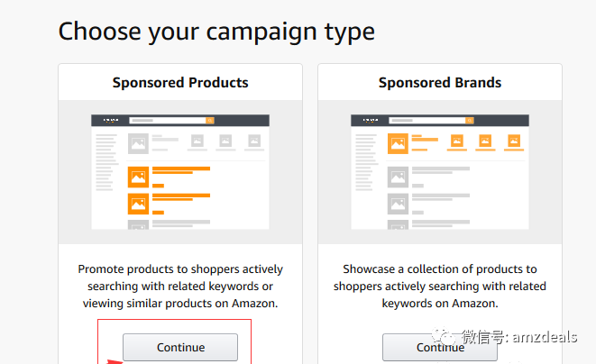Click first gray product image in Sponsored Brands preview

(398, 177)
